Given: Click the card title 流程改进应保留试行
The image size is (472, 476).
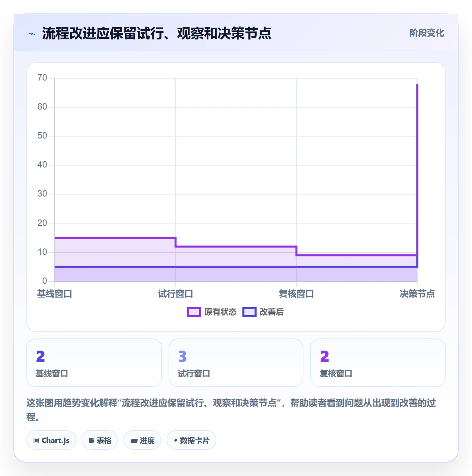Looking at the screenshot, I should [157, 33].
